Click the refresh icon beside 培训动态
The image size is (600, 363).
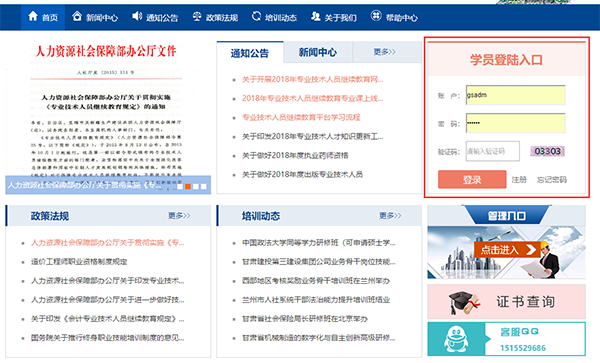[x=256, y=16]
